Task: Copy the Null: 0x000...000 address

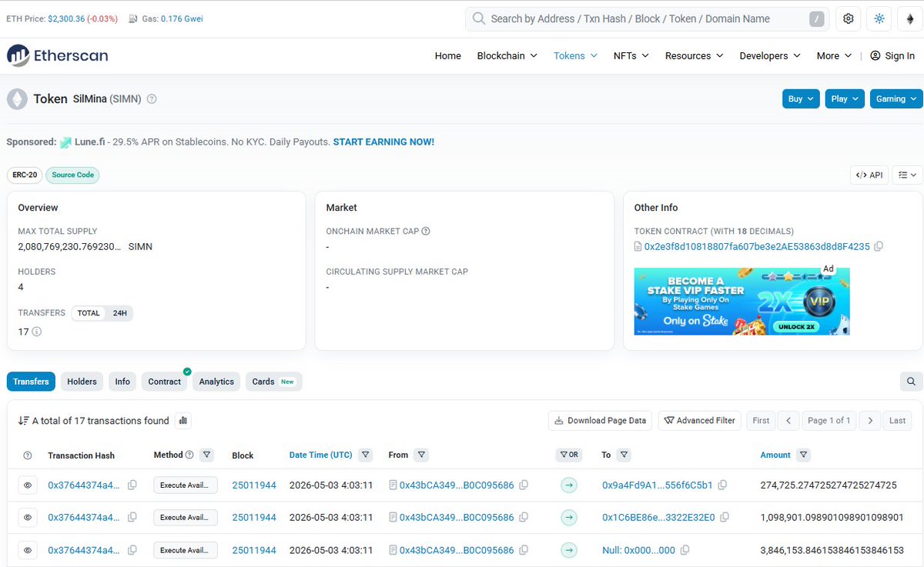Action: click(x=685, y=550)
